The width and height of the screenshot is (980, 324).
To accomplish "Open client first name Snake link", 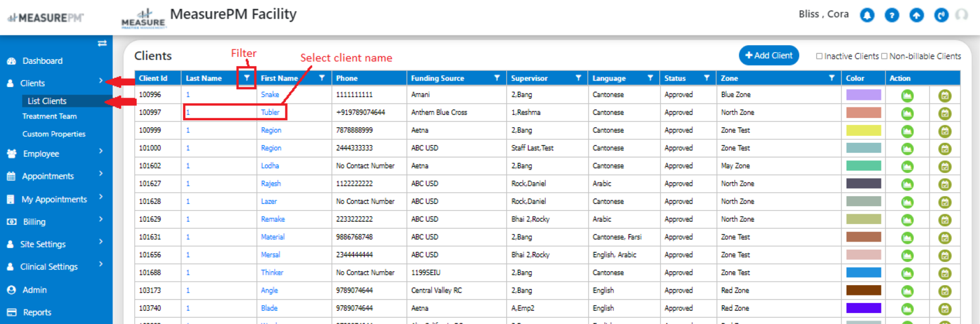I will 270,95.
